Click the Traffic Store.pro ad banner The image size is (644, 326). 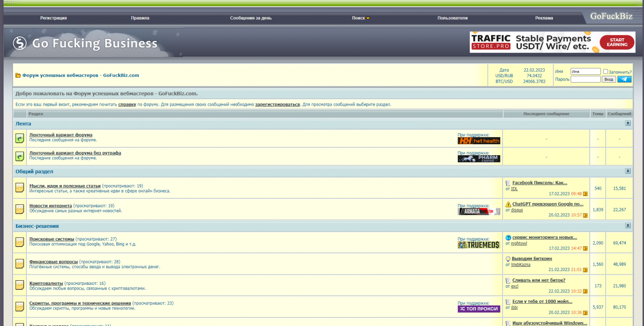(x=552, y=42)
